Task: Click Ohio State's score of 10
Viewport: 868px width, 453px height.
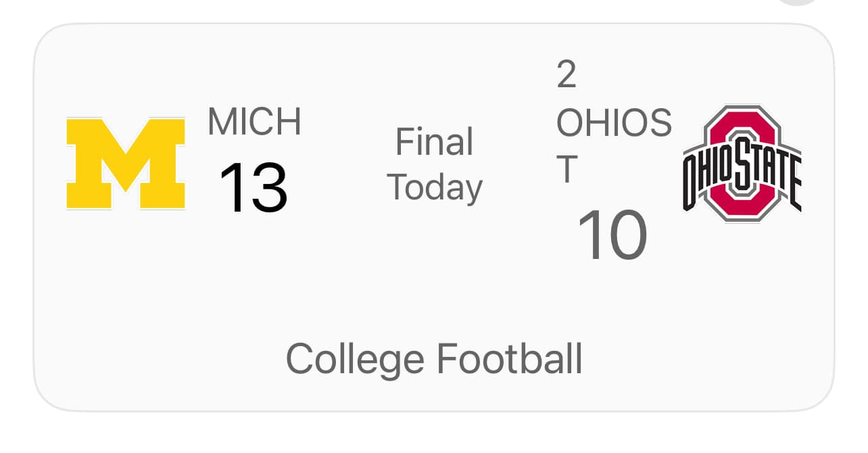Action: click(612, 236)
